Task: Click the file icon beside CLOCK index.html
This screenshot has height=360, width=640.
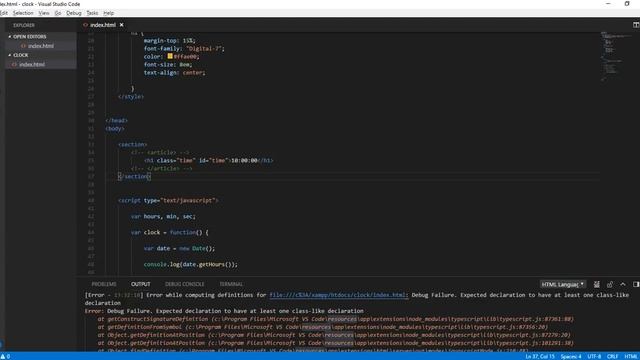Action: pos(14,64)
